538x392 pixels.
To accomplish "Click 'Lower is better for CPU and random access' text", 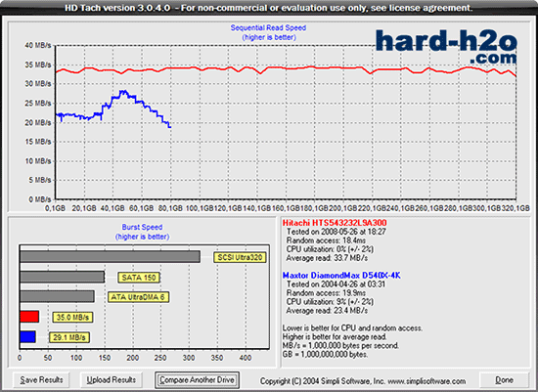I will click(352, 328).
